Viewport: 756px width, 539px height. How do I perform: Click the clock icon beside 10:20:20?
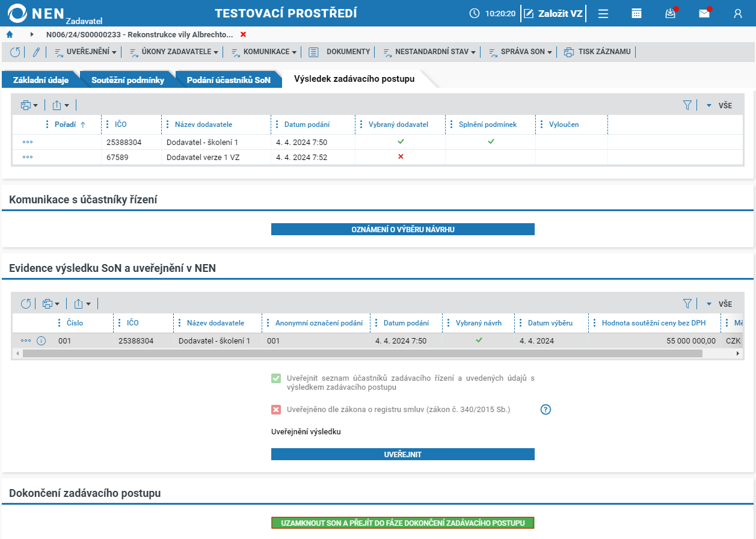click(x=475, y=13)
